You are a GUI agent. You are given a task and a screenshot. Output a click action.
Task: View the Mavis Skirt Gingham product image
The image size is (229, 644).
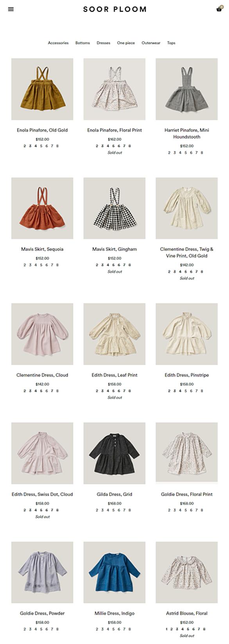(x=114, y=208)
